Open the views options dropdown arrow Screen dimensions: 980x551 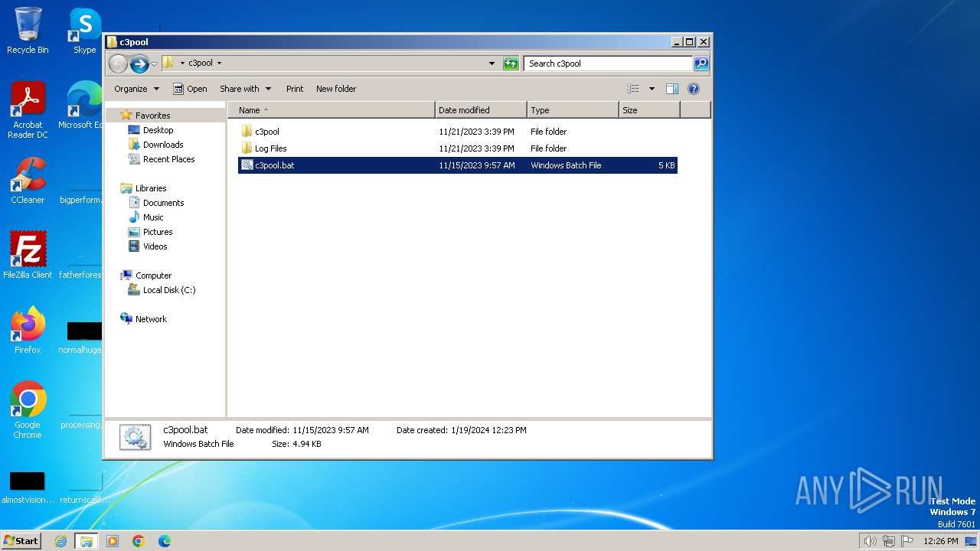tap(652, 89)
